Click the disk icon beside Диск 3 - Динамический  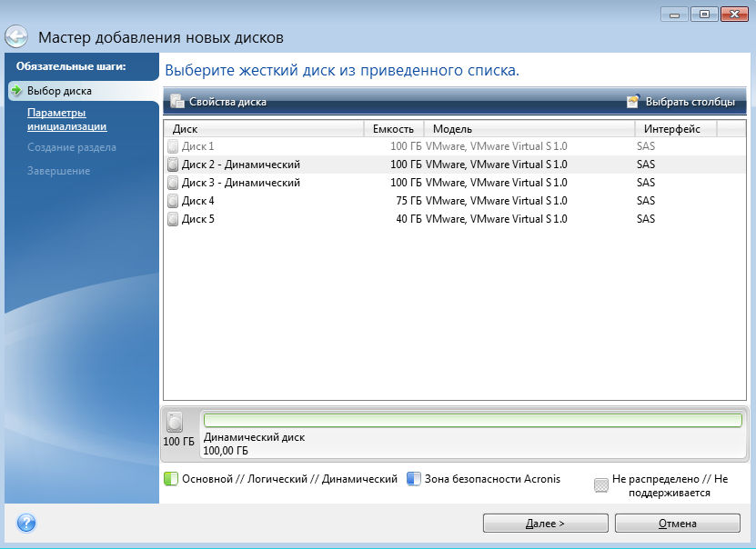coord(173,183)
